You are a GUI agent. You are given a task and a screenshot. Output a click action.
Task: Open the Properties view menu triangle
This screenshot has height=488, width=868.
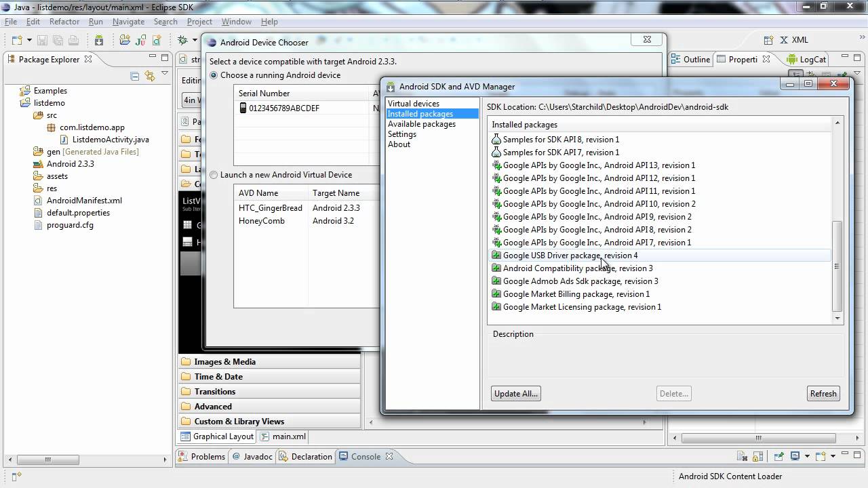coord(857,73)
